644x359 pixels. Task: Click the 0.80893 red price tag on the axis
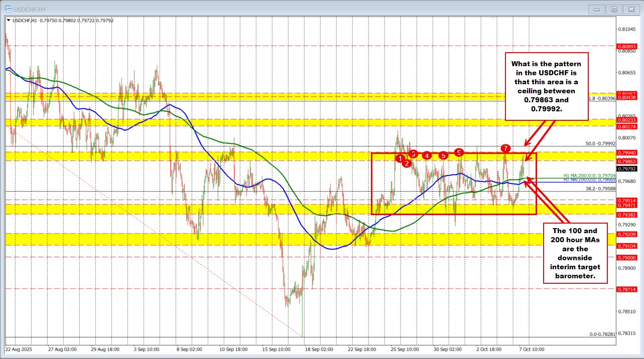tap(626, 46)
